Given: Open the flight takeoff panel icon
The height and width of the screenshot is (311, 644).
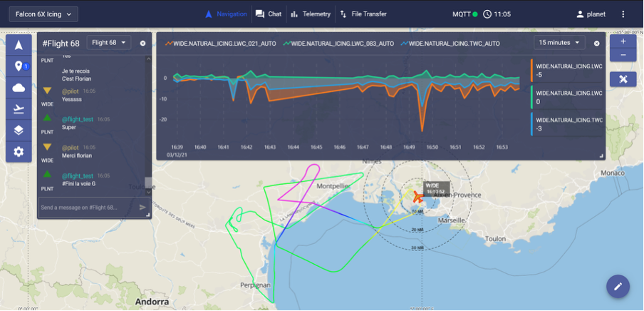Looking at the screenshot, I should 19,109.
